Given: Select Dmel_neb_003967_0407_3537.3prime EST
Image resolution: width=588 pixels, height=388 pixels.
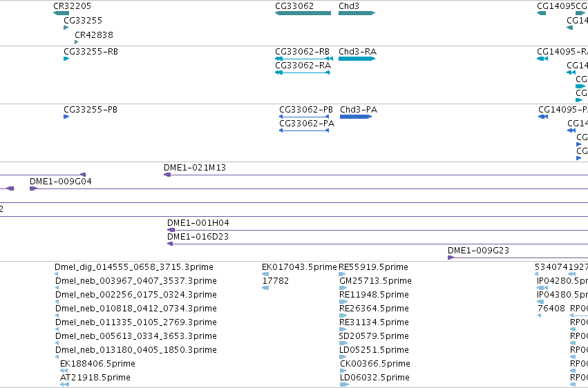Looking at the screenshot, I should (x=135, y=281).
